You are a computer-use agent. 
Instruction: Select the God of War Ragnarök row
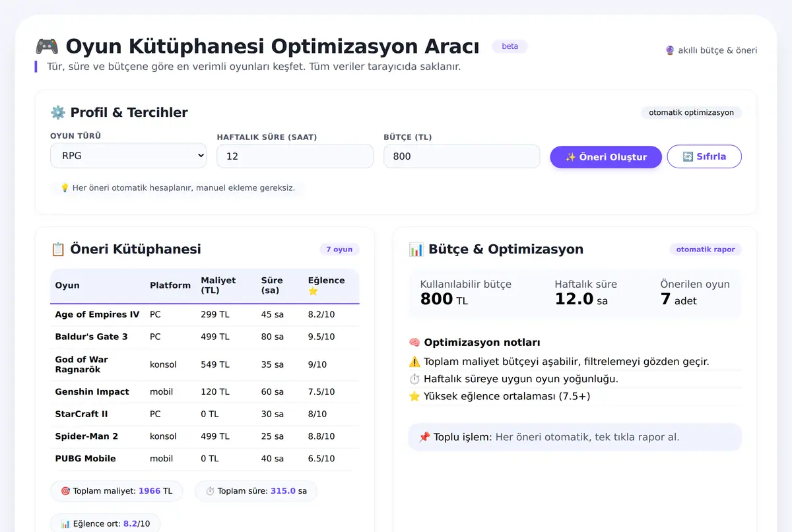tap(205, 364)
